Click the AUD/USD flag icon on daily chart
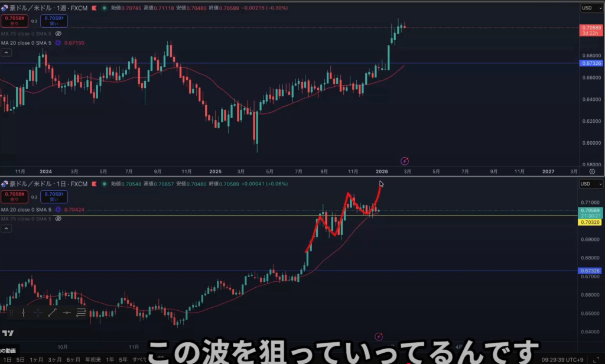Image resolution: width=605 pixels, height=364 pixels. (5, 184)
